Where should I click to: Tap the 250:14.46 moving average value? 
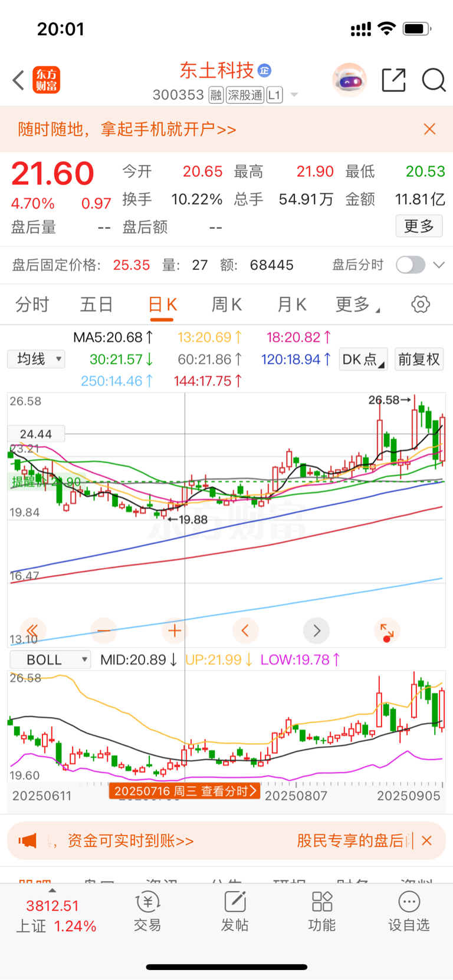117,381
